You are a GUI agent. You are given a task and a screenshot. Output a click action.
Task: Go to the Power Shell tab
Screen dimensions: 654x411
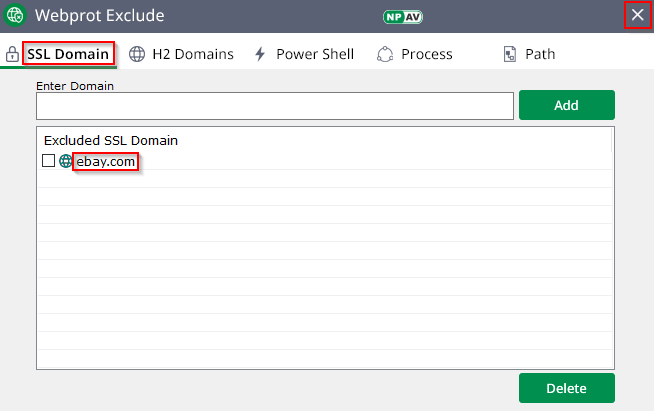coord(315,54)
